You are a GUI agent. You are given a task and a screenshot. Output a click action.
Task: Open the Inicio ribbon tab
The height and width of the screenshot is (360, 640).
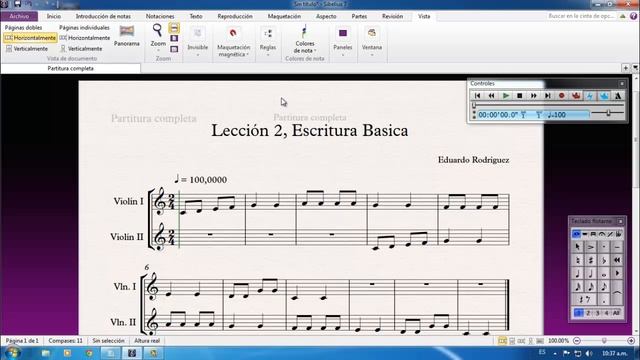53,16
